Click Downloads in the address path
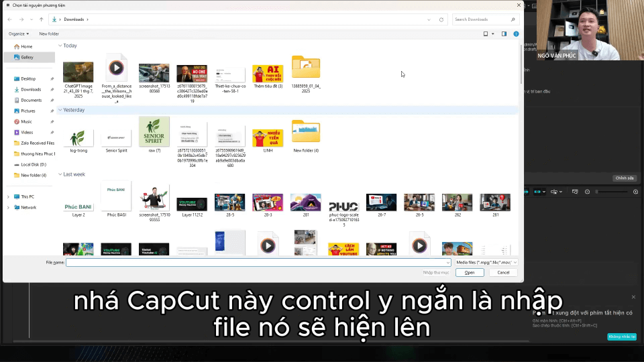This screenshot has width=644, height=362. 74,19
